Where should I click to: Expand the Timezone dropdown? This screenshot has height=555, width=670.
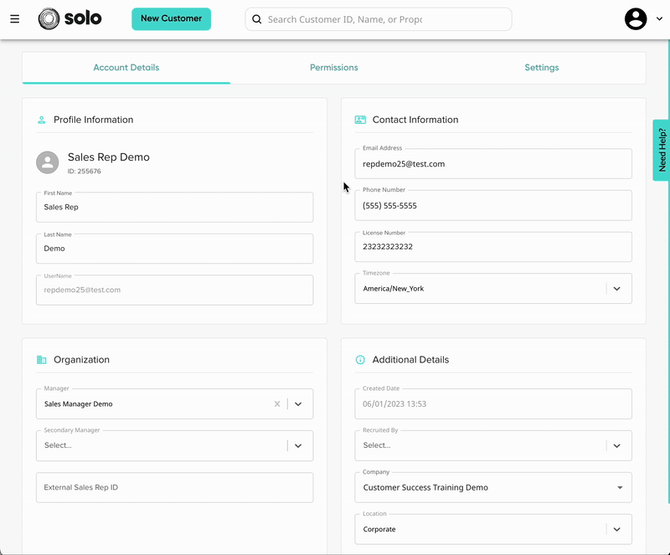point(616,289)
